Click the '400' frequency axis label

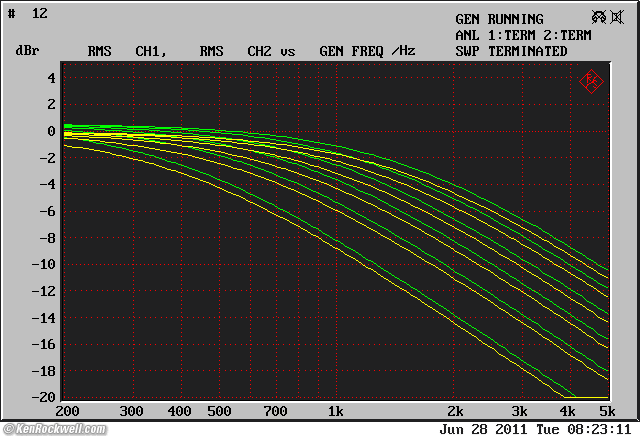coord(179,411)
